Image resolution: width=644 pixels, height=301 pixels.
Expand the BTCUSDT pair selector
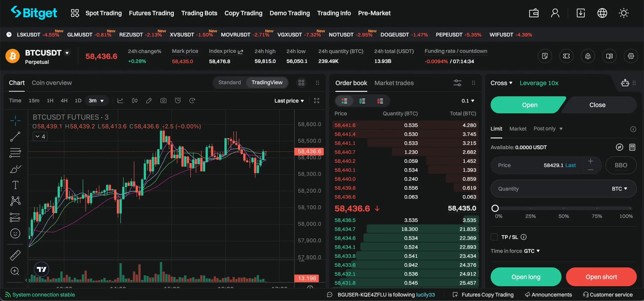pos(67,53)
